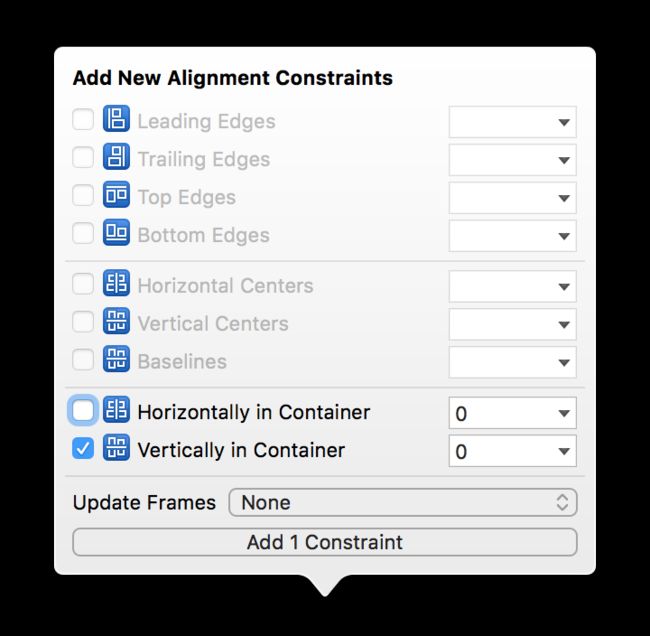Open the Horizontally in Container value dropdown
The height and width of the screenshot is (636, 650).
tap(563, 413)
